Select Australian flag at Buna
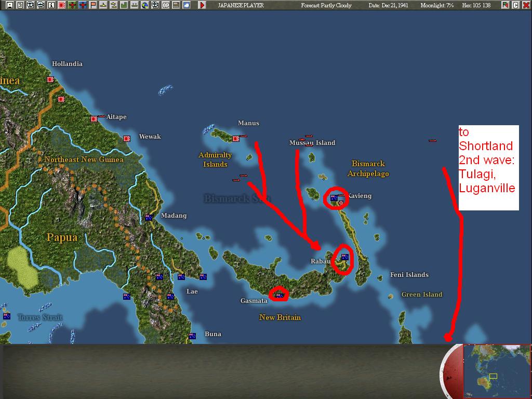Viewport: 532px width, 399px height. coord(192,336)
